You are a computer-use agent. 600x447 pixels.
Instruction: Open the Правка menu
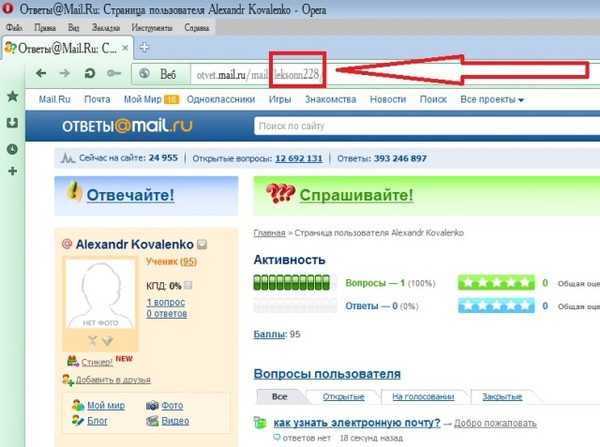45,28
